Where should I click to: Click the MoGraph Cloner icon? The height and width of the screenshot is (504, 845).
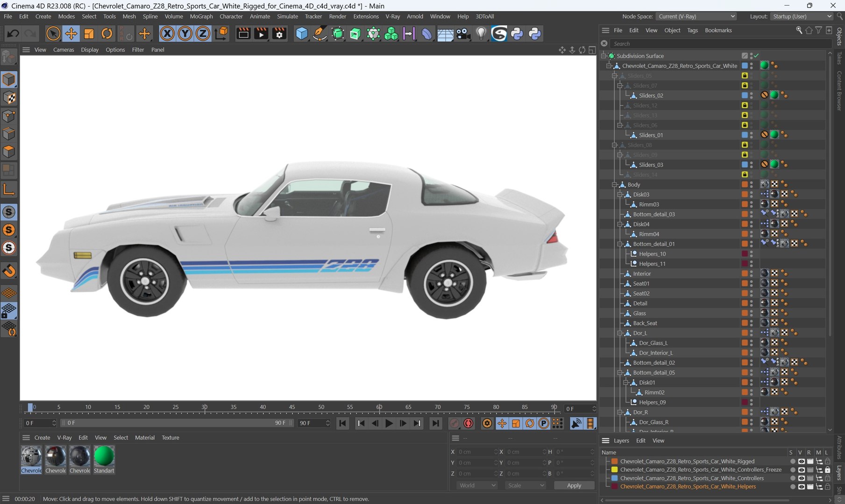pos(391,34)
